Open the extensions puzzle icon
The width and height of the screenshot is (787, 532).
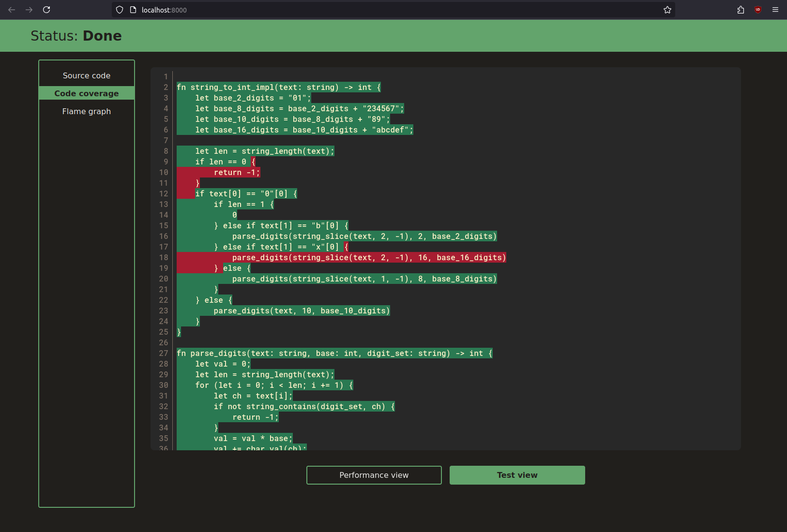[741, 10]
